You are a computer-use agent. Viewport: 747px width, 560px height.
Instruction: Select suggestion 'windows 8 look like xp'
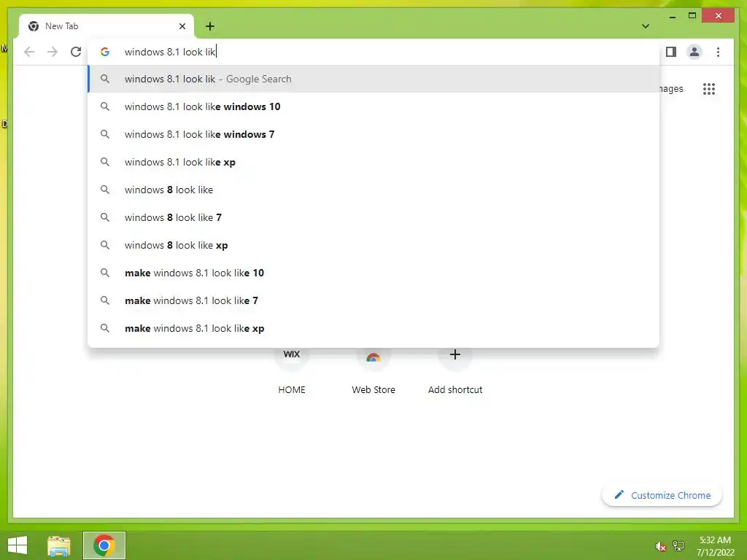point(373,245)
